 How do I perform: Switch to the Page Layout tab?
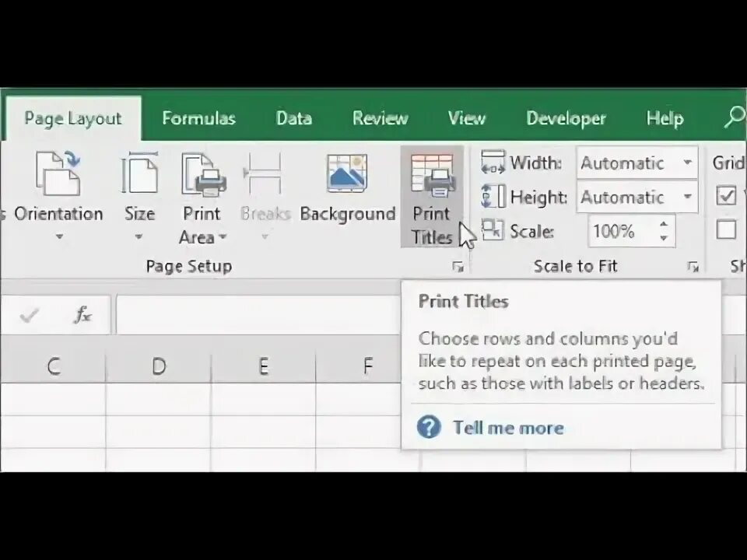(x=73, y=118)
